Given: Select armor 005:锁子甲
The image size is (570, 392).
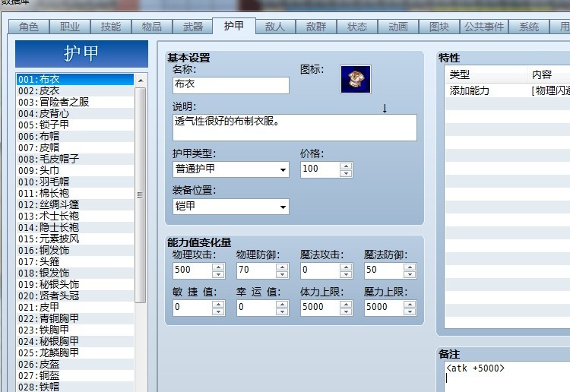Looking at the screenshot, I should [75, 125].
